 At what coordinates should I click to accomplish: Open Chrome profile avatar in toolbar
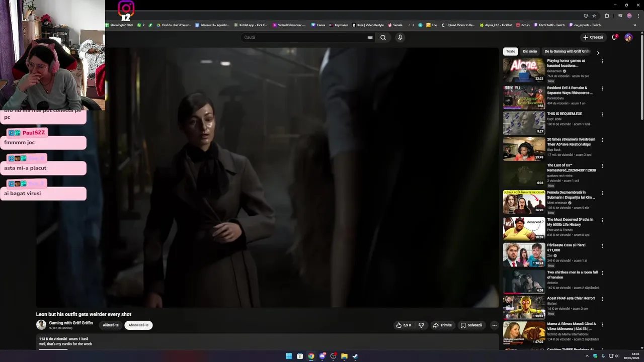(x=629, y=16)
